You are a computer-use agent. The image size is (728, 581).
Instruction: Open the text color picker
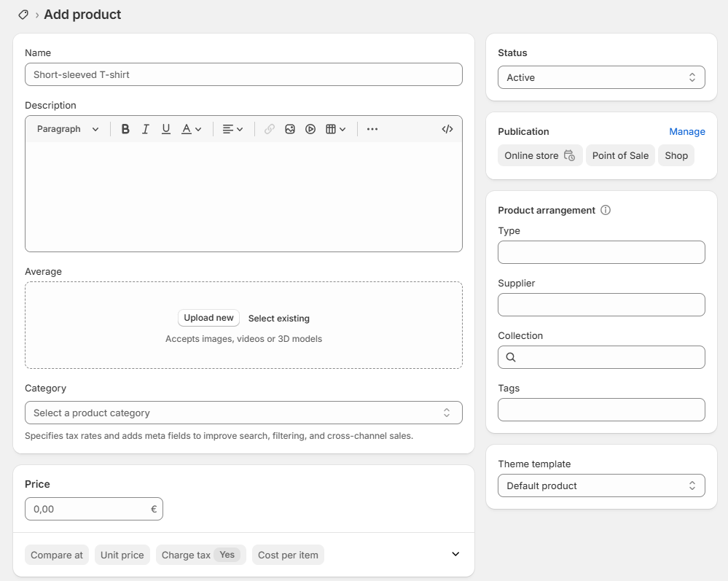[191, 129]
